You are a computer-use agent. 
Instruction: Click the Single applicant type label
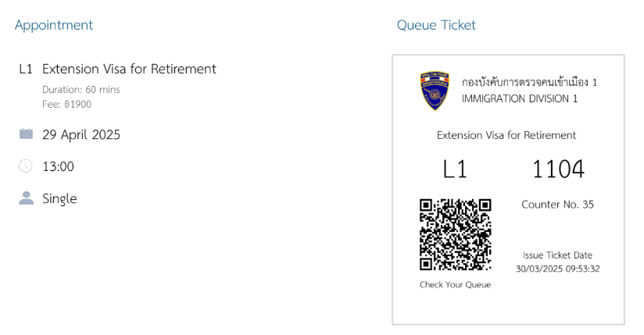(59, 198)
